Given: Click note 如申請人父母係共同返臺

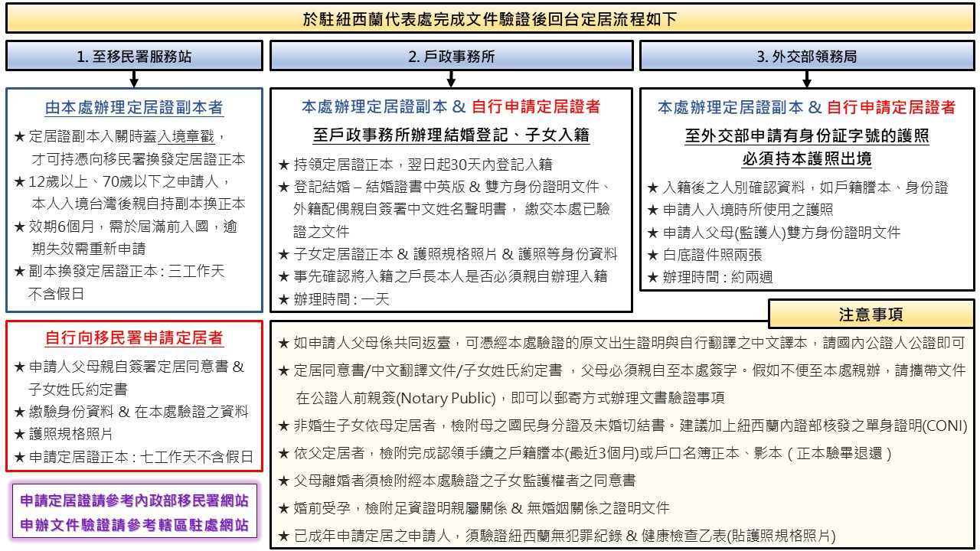Looking at the screenshot, I should pyautogui.click(x=622, y=343).
